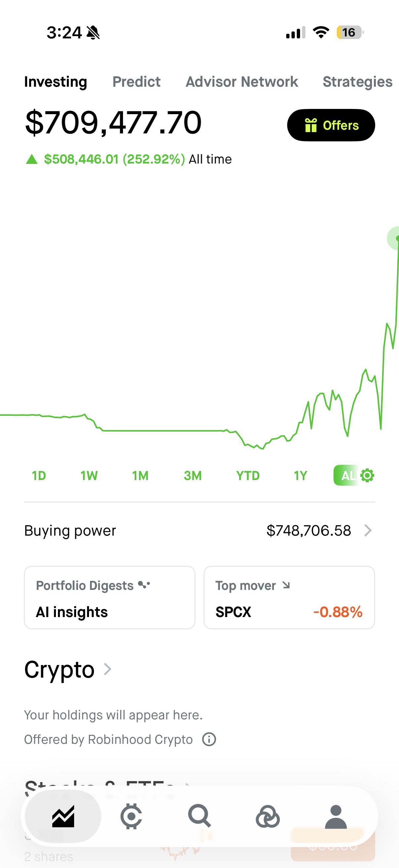Select the YTD chart range
The image size is (399, 868).
[248, 475]
